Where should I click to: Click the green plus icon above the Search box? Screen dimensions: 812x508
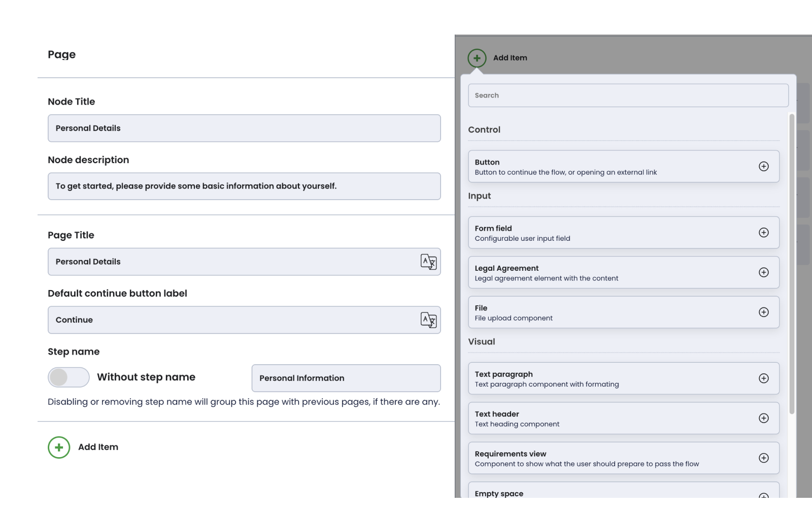(477, 58)
